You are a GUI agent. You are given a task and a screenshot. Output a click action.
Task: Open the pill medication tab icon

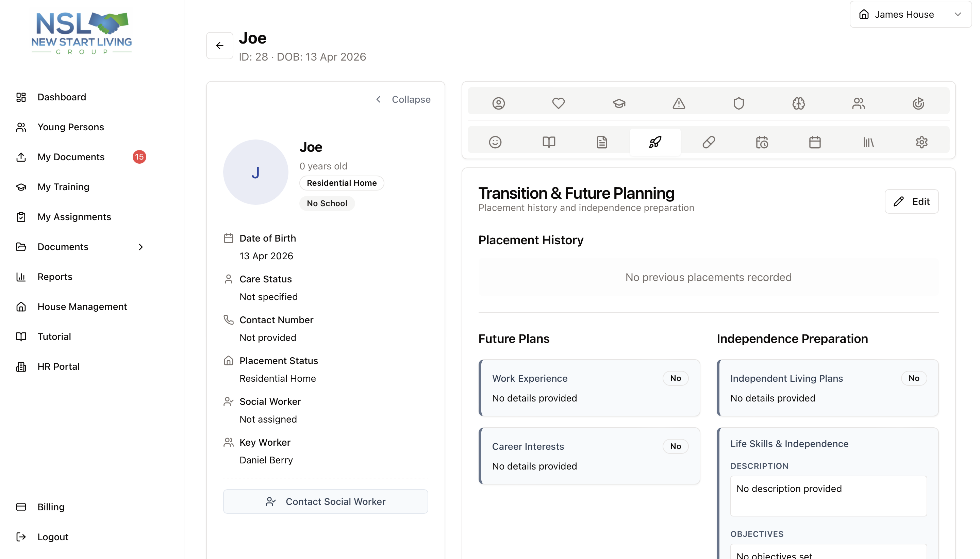(x=709, y=142)
